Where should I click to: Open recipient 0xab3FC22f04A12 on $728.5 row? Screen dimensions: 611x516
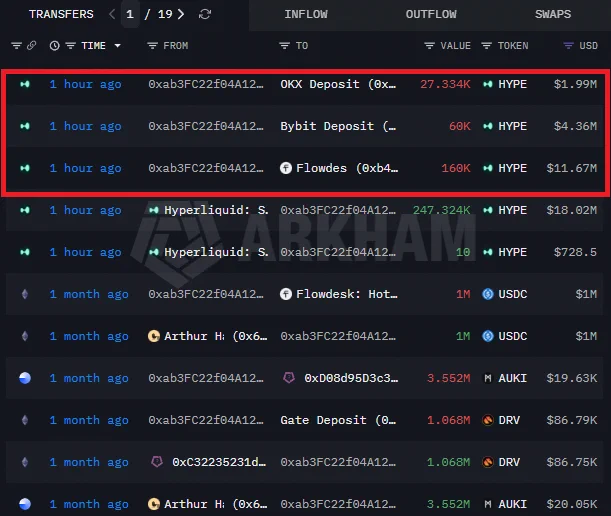click(x=338, y=252)
